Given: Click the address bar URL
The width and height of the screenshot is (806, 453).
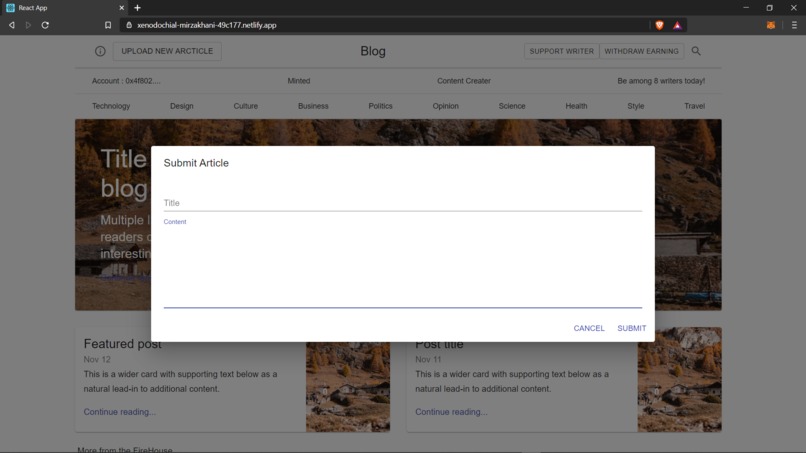Looking at the screenshot, I should [207, 25].
